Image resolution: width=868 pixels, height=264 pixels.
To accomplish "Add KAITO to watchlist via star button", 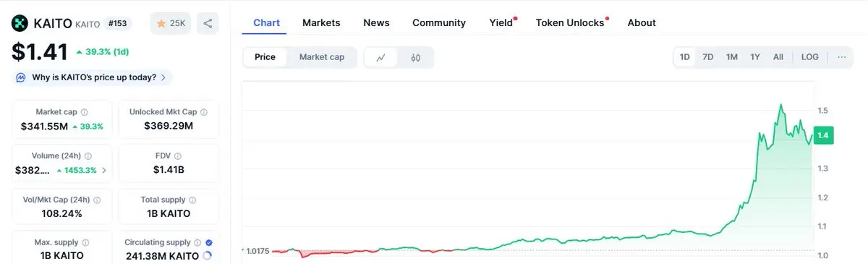I will click(x=171, y=24).
